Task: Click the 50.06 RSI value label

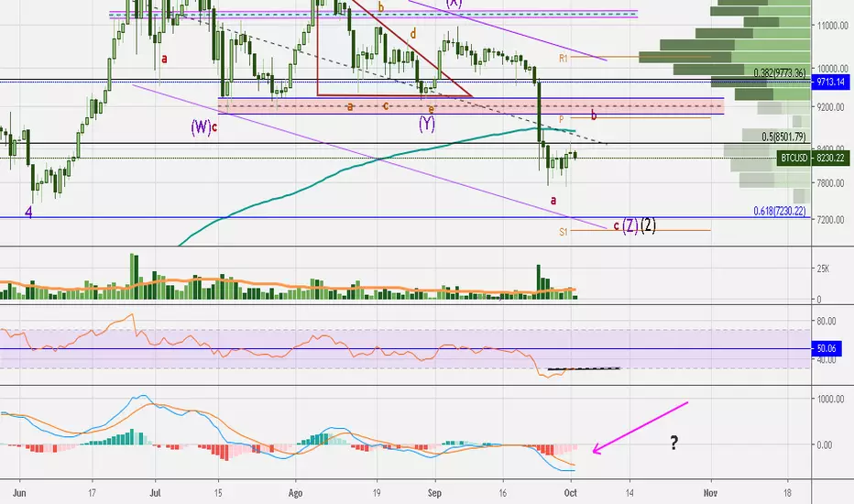Action: click(x=827, y=348)
